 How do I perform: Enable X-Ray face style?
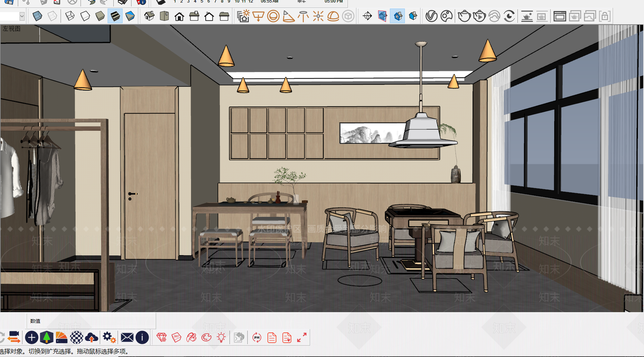pyautogui.click(x=37, y=16)
